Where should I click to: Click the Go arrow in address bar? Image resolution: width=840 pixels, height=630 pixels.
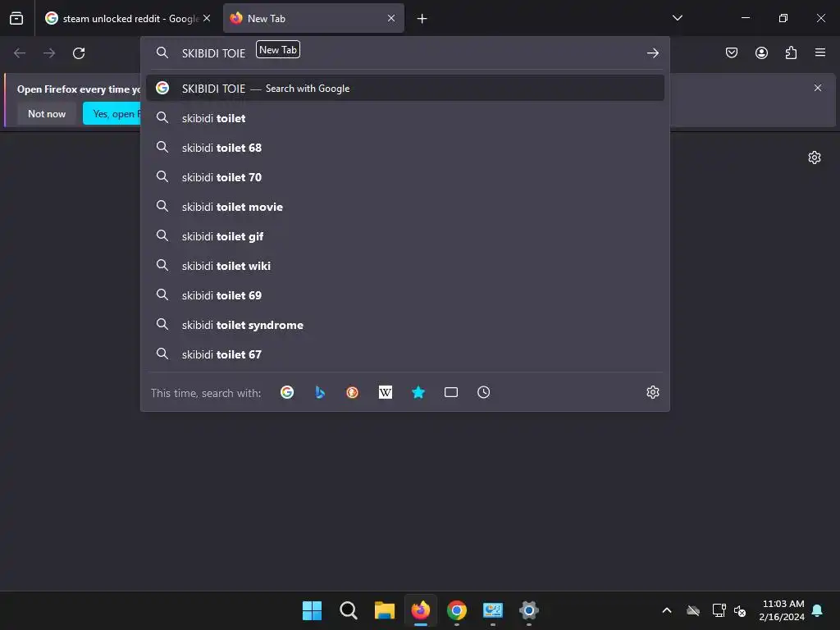(652, 53)
